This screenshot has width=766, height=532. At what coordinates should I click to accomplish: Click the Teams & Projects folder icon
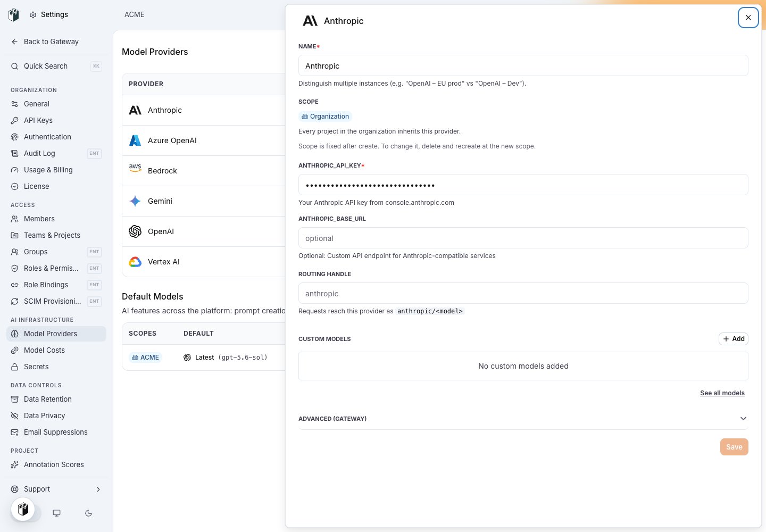point(15,235)
